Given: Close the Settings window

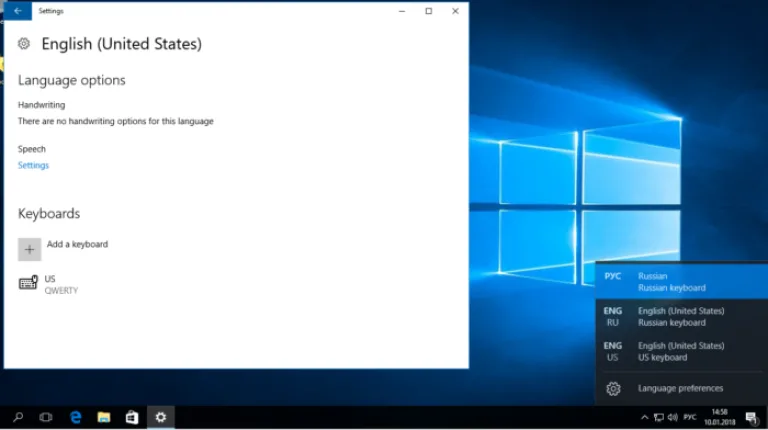Looking at the screenshot, I should click(x=455, y=11).
